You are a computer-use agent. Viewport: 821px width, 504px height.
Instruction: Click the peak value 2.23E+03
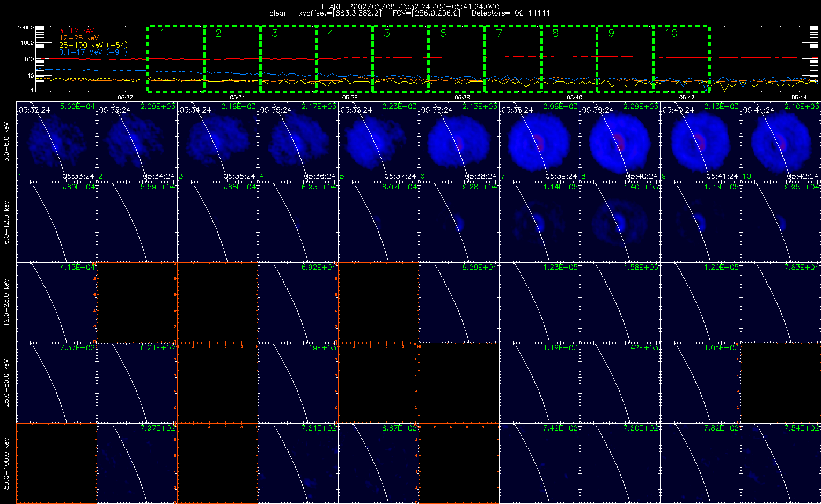[x=400, y=107]
